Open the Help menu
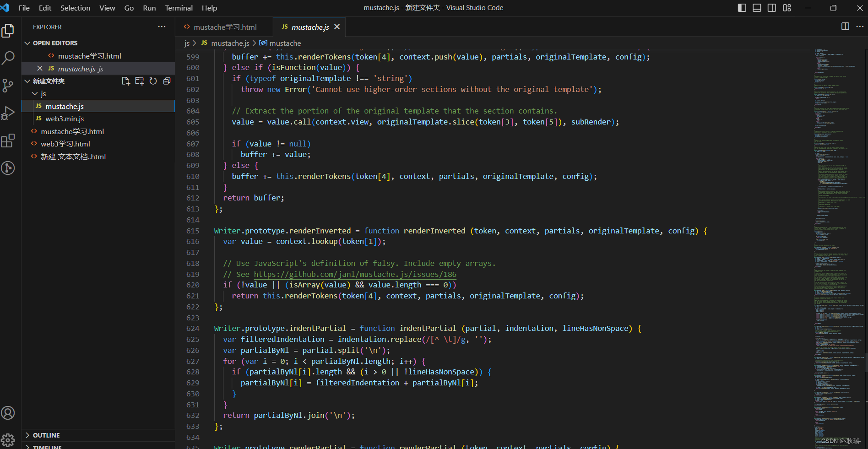The image size is (868, 449). tap(209, 8)
